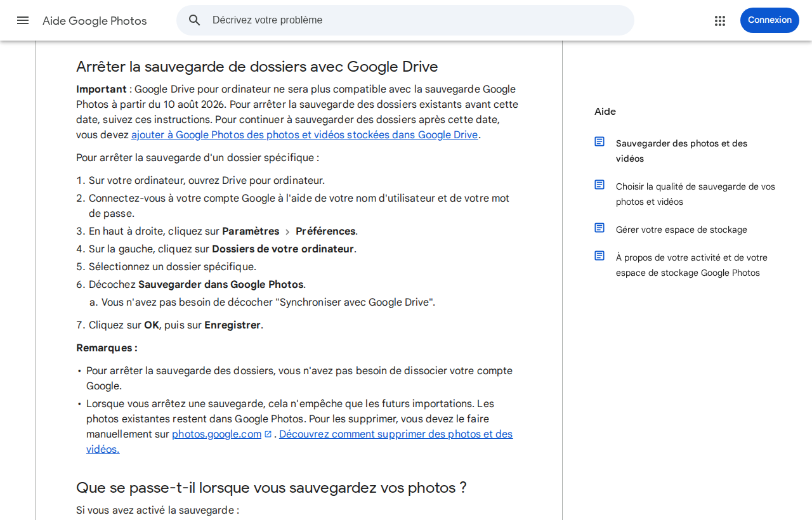Open the photos.google.com link
This screenshot has height=520, width=812.
(217, 434)
